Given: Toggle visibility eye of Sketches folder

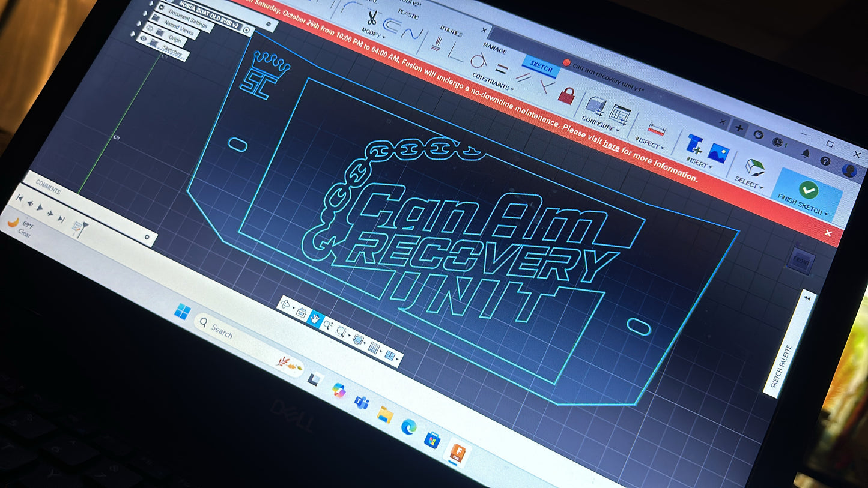Looking at the screenshot, I should [x=143, y=38].
